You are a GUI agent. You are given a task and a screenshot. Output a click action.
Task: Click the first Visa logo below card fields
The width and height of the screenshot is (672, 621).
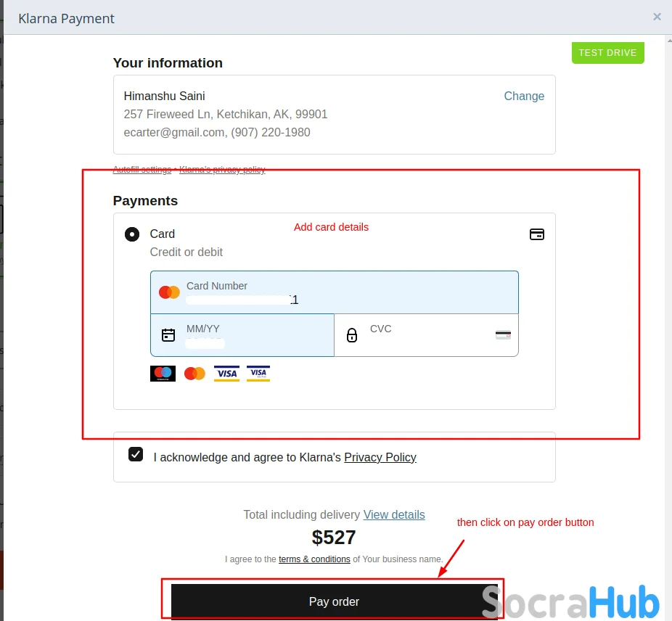pyautogui.click(x=226, y=374)
